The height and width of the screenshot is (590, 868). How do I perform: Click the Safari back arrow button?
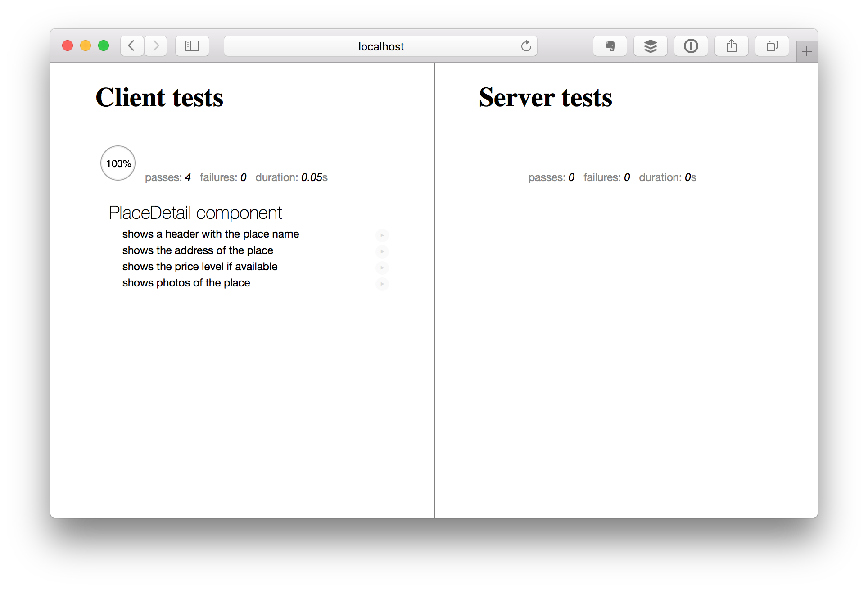coord(131,46)
